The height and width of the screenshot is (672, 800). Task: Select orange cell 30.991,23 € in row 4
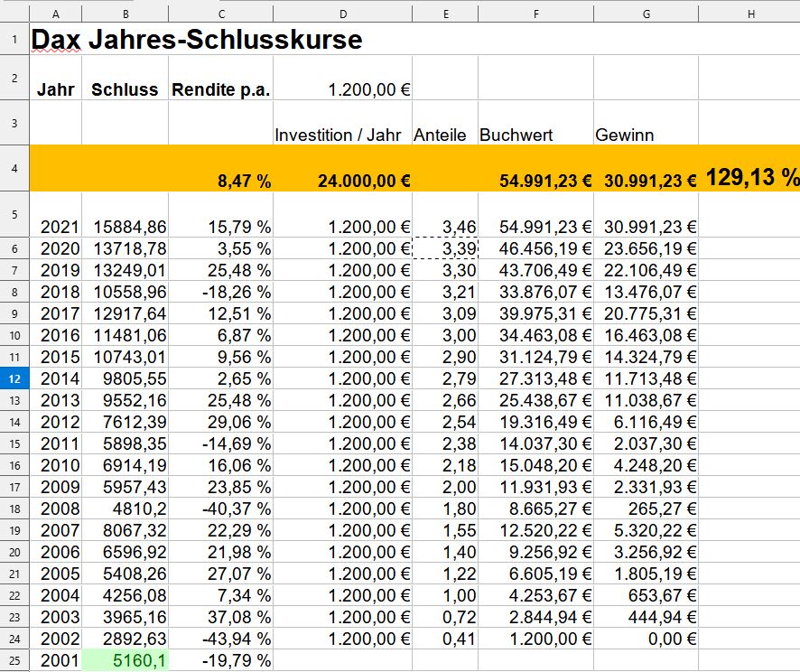[646, 168]
